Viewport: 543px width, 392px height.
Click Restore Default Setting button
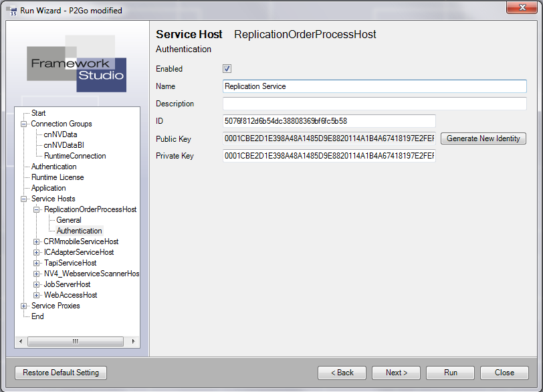pos(61,373)
